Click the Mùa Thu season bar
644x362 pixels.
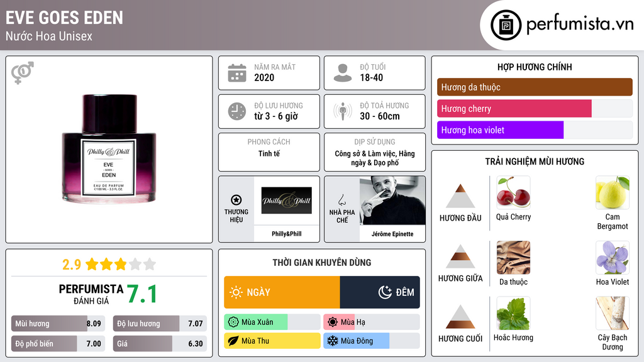point(272,341)
